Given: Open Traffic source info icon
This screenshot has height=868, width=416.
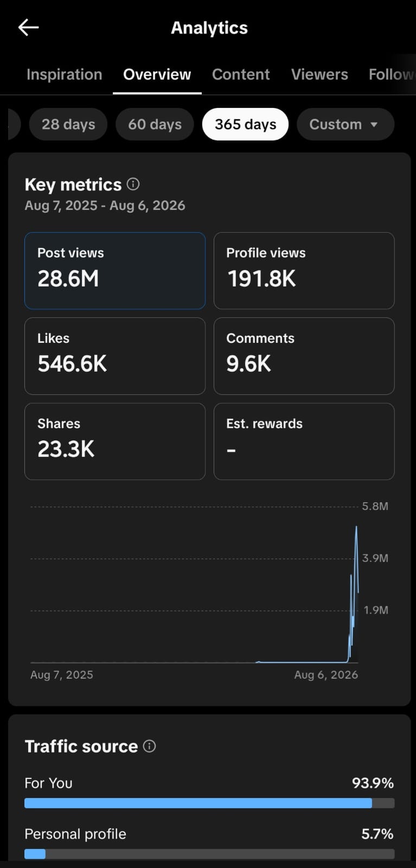Looking at the screenshot, I should (149, 746).
